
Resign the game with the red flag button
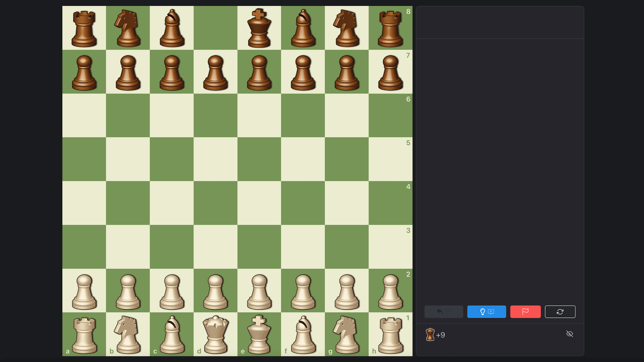pyautogui.click(x=525, y=312)
